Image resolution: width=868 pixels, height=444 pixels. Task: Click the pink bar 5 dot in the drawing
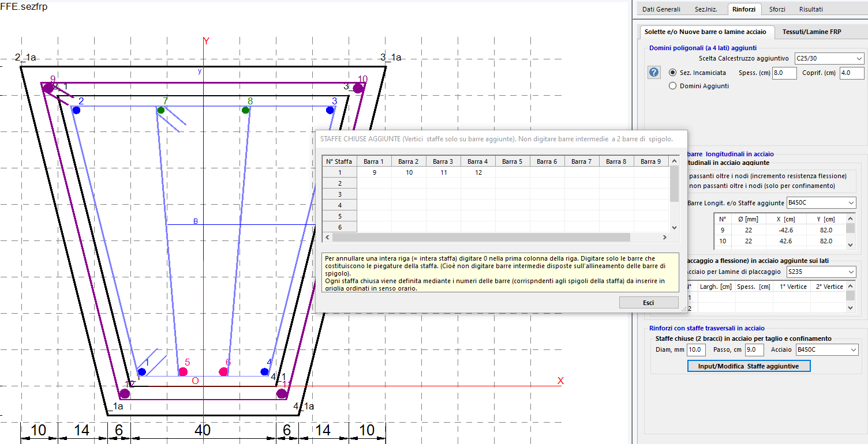point(183,372)
